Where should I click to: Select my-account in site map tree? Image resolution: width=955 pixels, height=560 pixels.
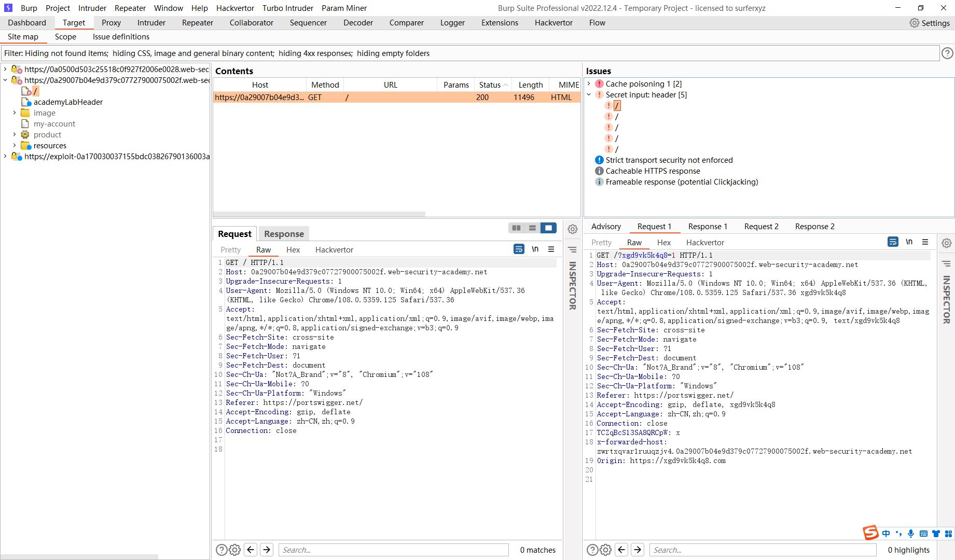point(54,124)
